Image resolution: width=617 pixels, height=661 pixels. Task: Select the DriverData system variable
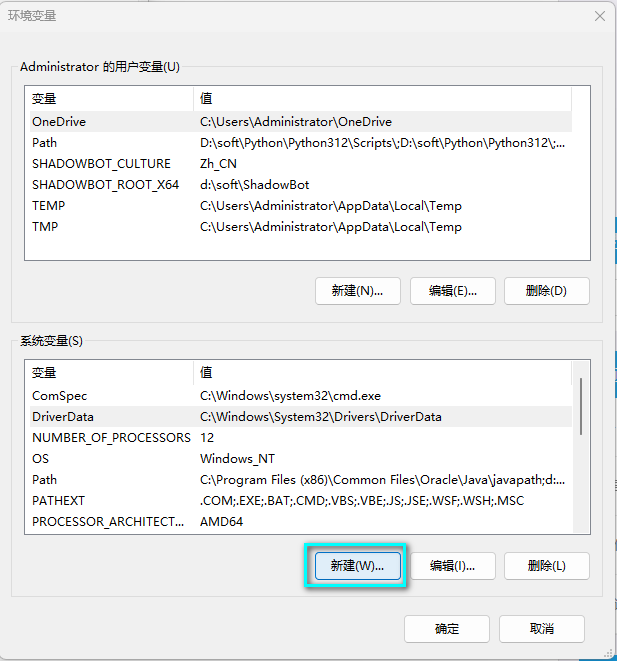300,417
